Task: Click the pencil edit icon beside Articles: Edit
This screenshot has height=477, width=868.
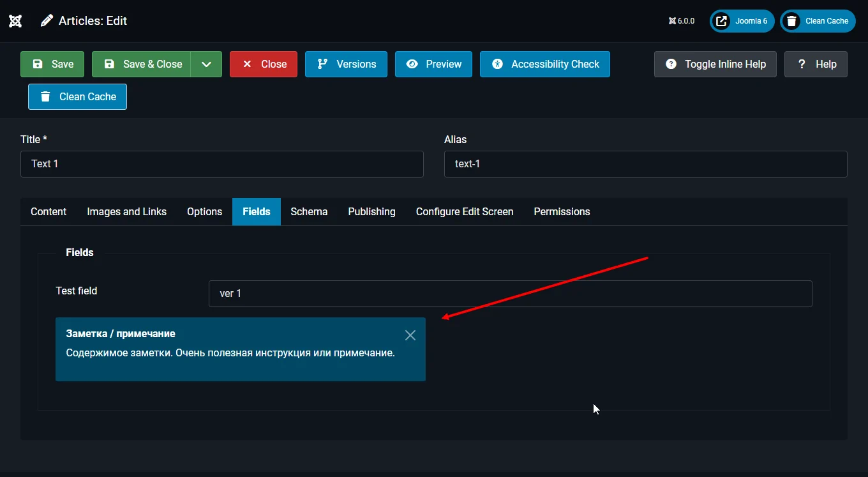Action: point(45,20)
